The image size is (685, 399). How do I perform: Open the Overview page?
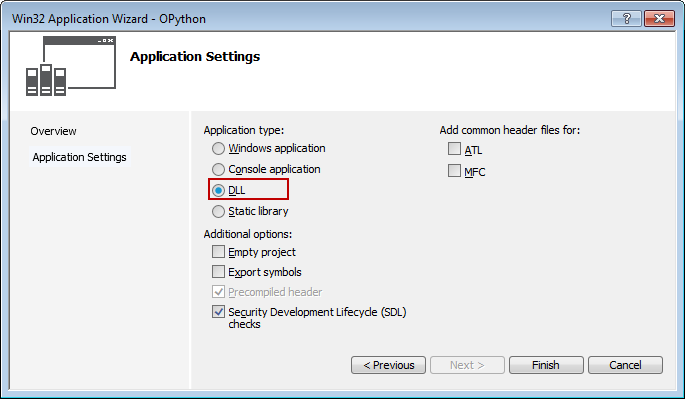click(x=53, y=131)
